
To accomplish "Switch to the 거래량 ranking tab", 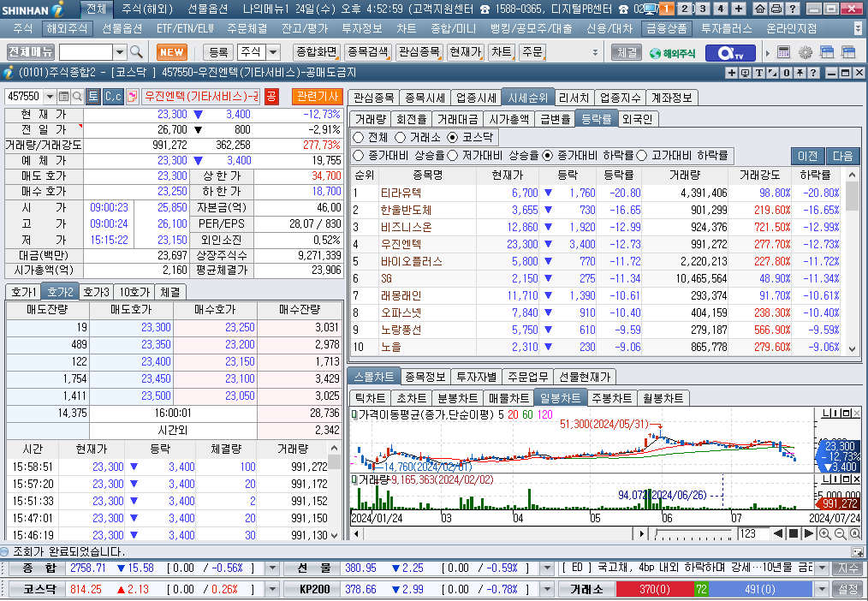I will 371,119.
